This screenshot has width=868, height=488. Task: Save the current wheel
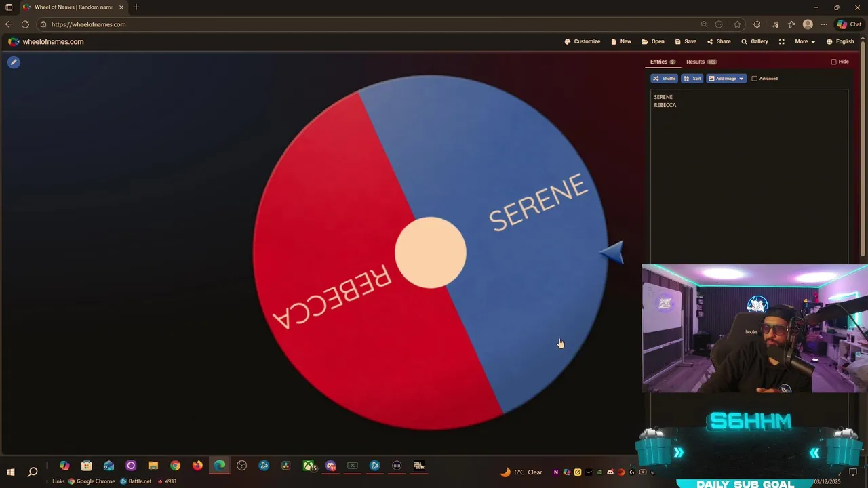coord(686,41)
